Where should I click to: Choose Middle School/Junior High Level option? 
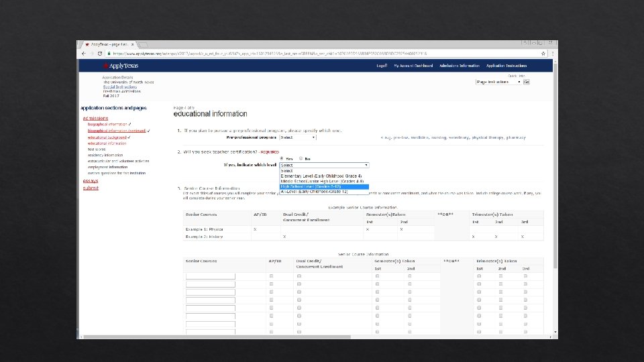coord(324,181)
